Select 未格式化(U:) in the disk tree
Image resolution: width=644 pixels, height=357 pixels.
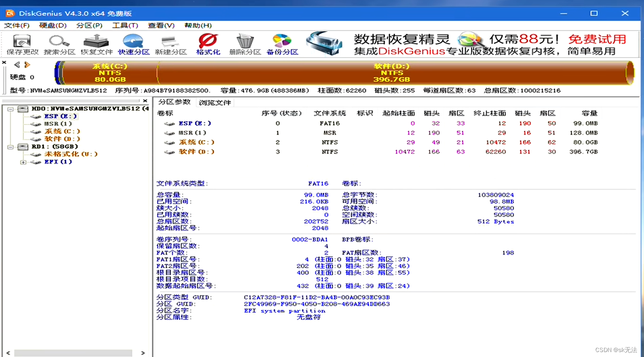pyautogui.click(x=71, y=154)
